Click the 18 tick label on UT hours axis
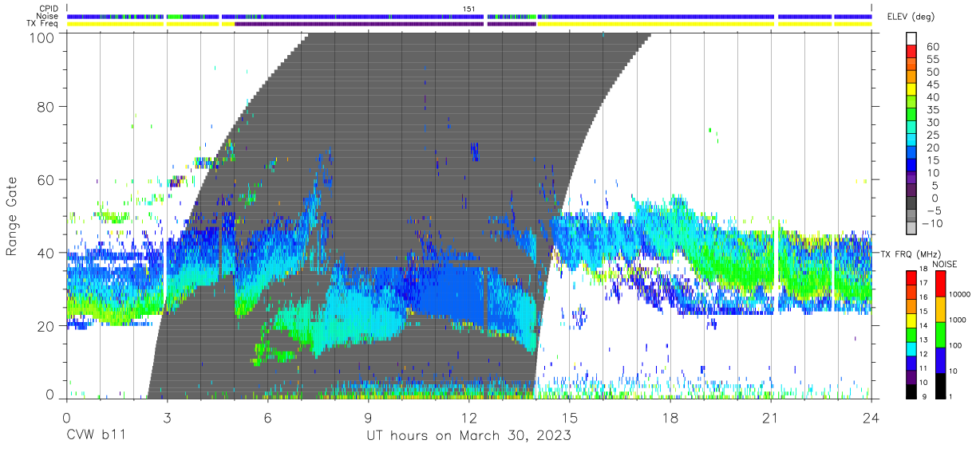This screenshot has height=452, width=980. 670,417
